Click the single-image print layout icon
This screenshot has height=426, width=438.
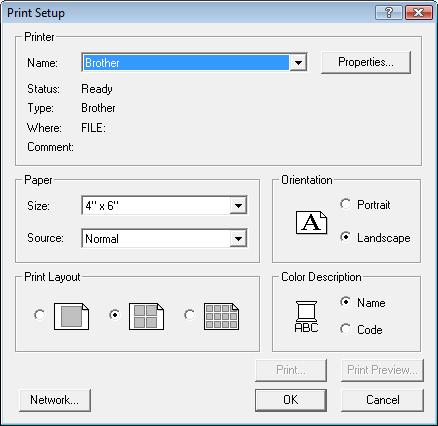pos(71,316)
